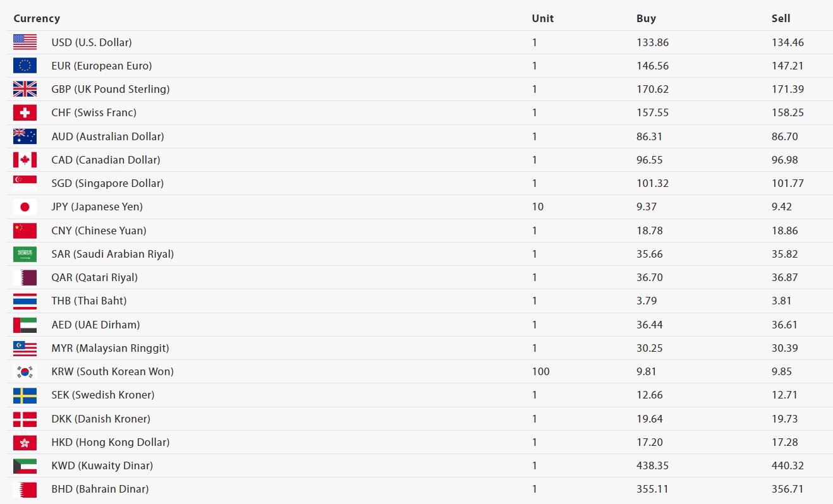Click the Unit column header
This screenshot has width=833, height=504.
[x=542, y=18]
